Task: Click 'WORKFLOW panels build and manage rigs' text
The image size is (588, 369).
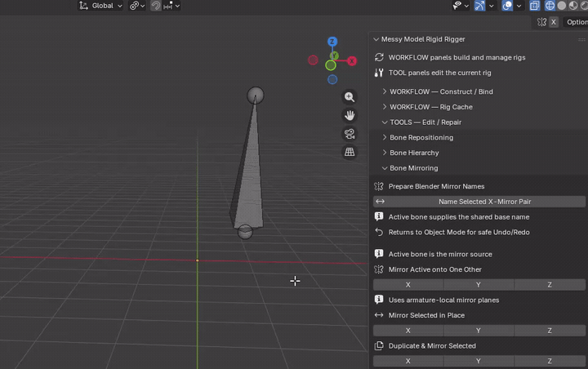Action: click(x=457, y=58)
